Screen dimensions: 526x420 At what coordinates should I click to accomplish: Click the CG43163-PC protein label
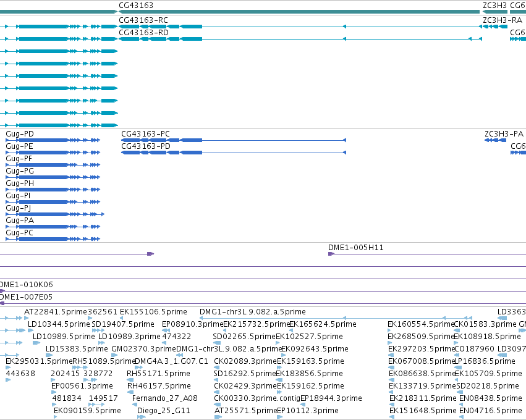(145, 134)
